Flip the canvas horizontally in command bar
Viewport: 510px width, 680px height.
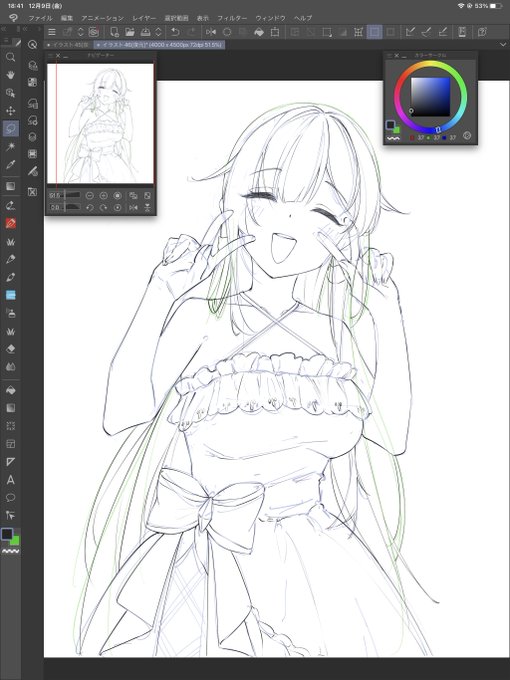click(211, 32)
